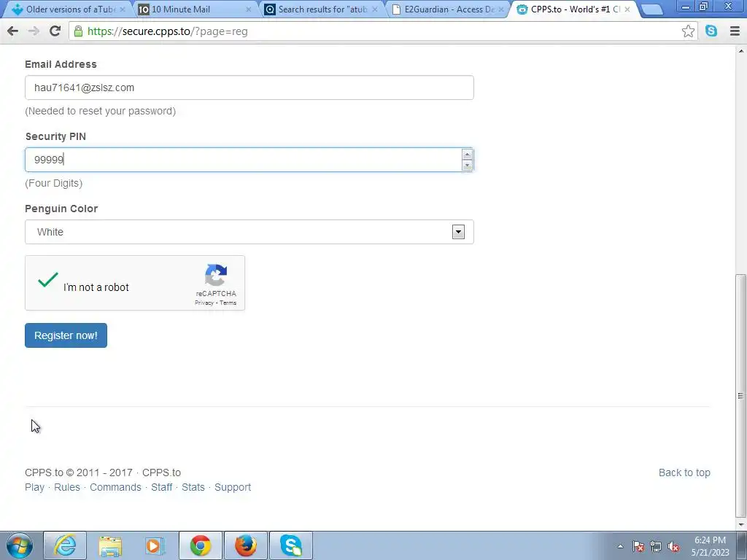Open reCAPTCHA Terms link
This screenshot has height=560, width=747.
(228, 303)
